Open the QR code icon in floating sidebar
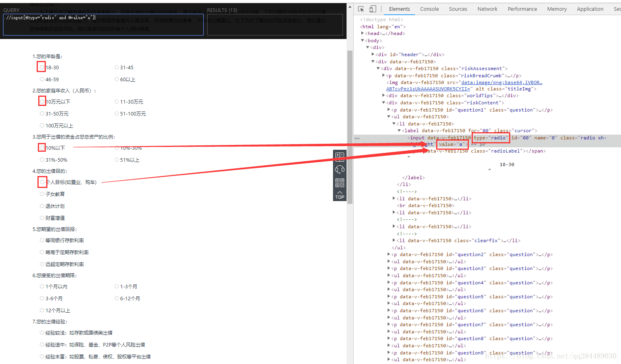This screenshot has width=621, height=364. click(x=340, y=183)
